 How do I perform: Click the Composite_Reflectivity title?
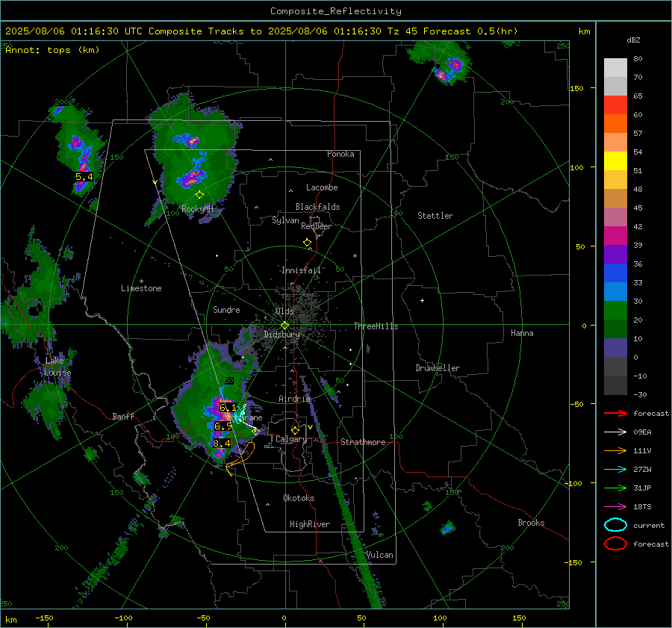coord(335,11)
